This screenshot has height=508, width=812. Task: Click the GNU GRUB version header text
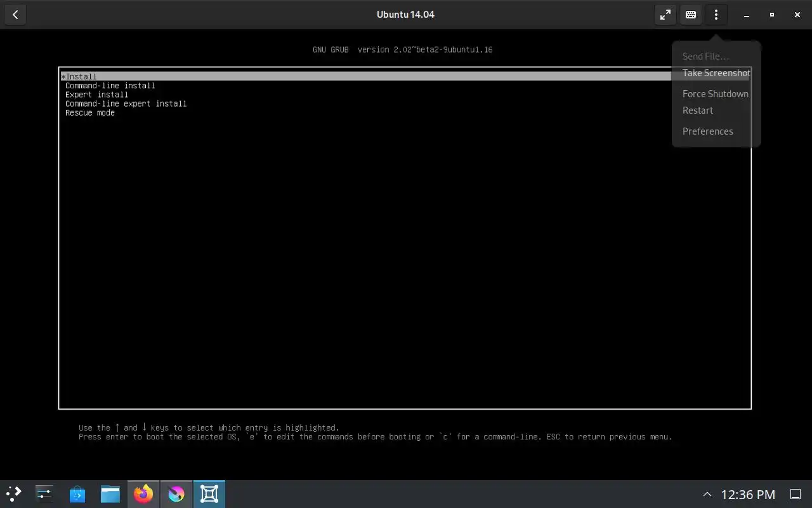click(x=403, y=50)
